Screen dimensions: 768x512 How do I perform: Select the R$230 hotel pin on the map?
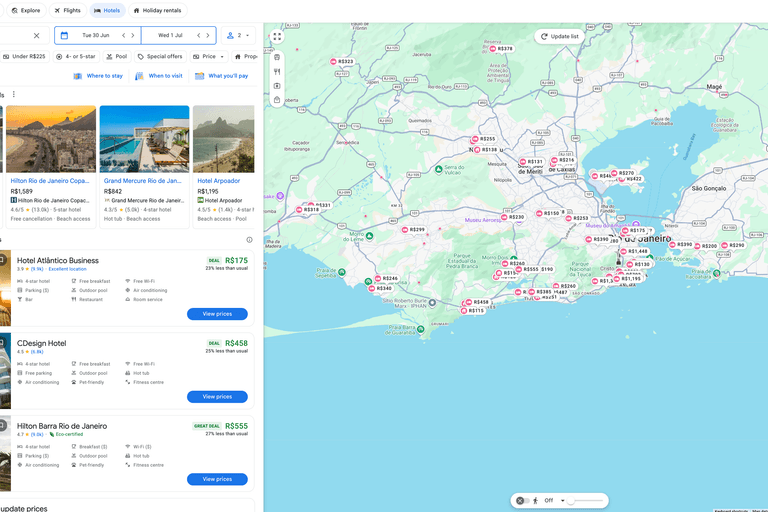pyautogui.click(x=513, y=217)
